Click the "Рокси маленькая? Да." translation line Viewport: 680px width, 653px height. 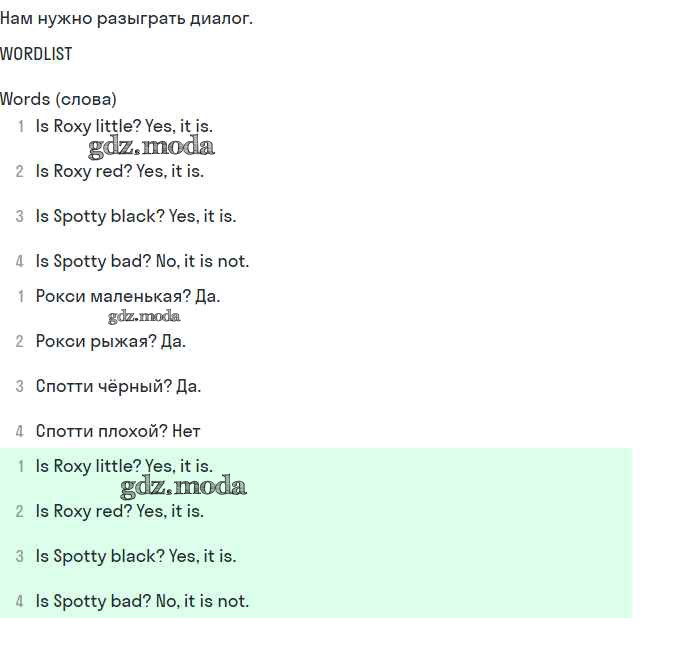click(x=128, y=296)
